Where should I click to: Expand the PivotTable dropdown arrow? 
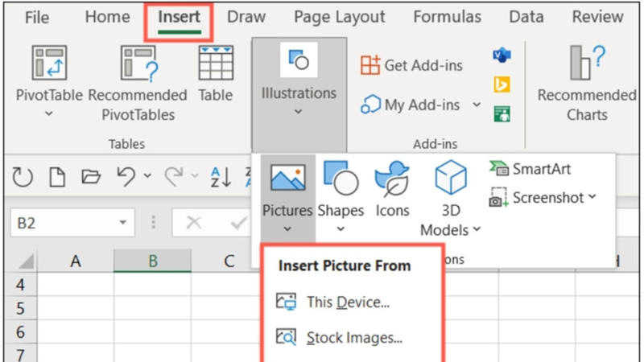[49, 113]
